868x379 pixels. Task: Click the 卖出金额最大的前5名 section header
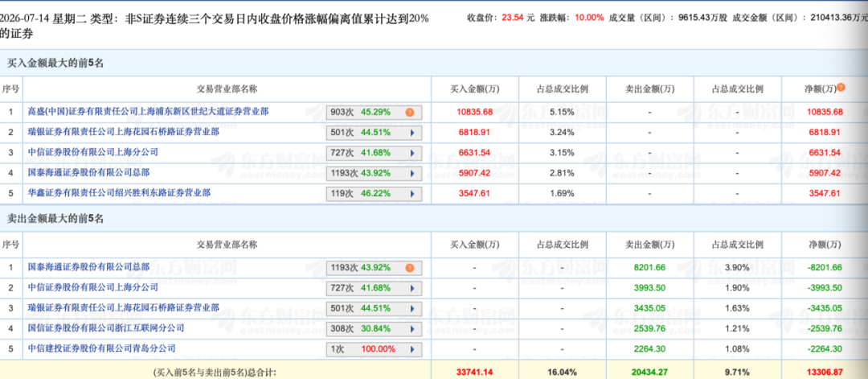tap(55, 219)
